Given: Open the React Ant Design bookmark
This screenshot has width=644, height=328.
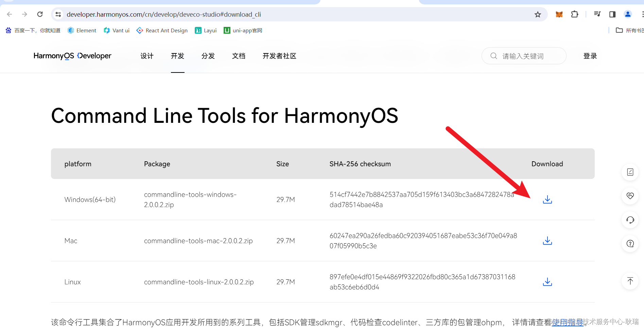Looking at the screenshot, I should coord(162,30).
